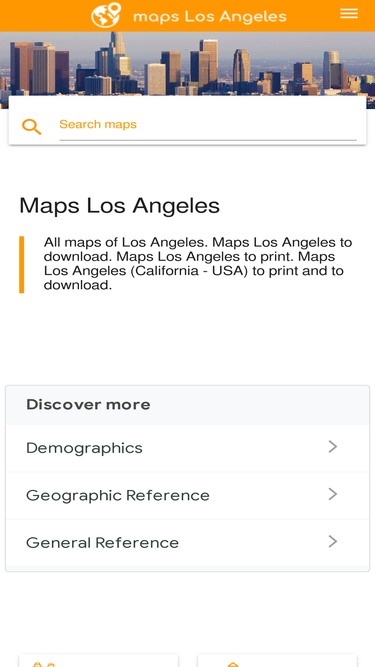Expand Demographics using its chevron arrow
Viewport: 375px width, 667px height.
[x=333, y=447]
